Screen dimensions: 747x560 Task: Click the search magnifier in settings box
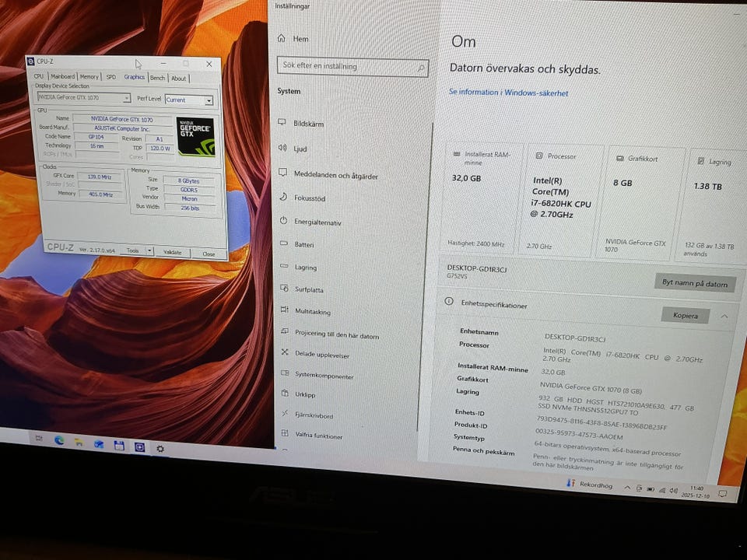tap(421, 68)
